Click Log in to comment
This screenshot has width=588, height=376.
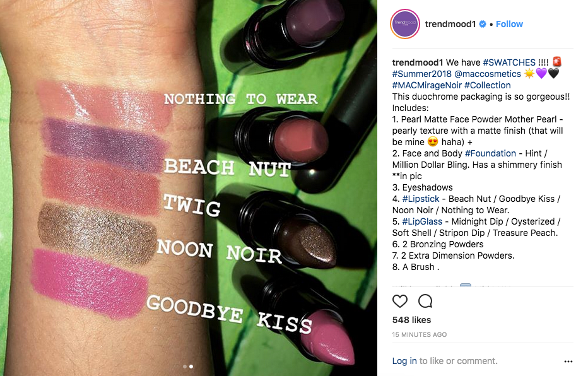(x=404, y=361)
